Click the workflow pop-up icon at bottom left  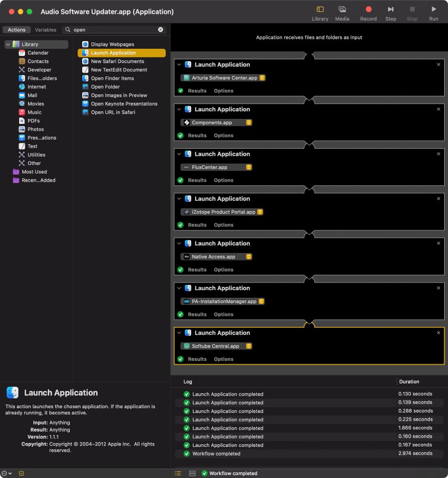tap(5, 473)
